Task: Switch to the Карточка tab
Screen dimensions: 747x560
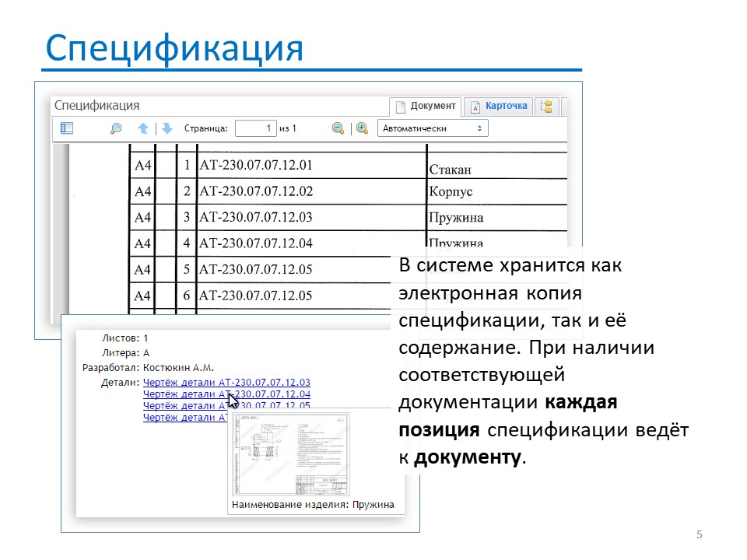Action: click(498, 107)
